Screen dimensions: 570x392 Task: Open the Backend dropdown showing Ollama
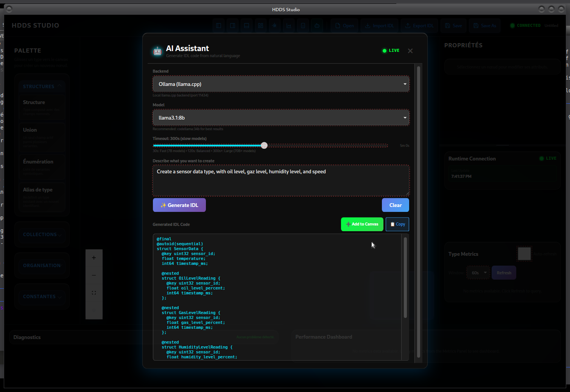coord(281,84)
